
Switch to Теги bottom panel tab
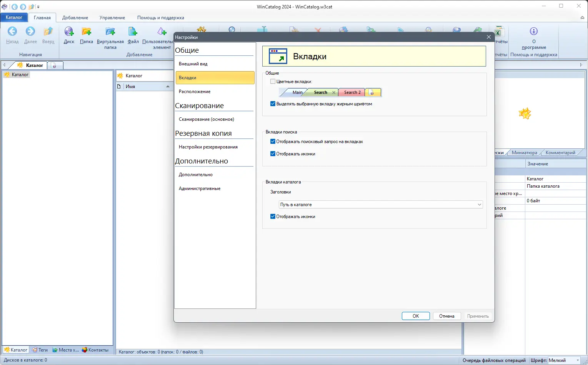pyautogui.click(x=40, y=350)
